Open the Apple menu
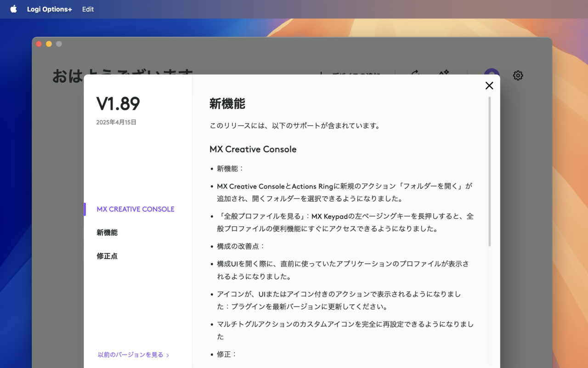588x368 pixels. click(x=13, y=9)
